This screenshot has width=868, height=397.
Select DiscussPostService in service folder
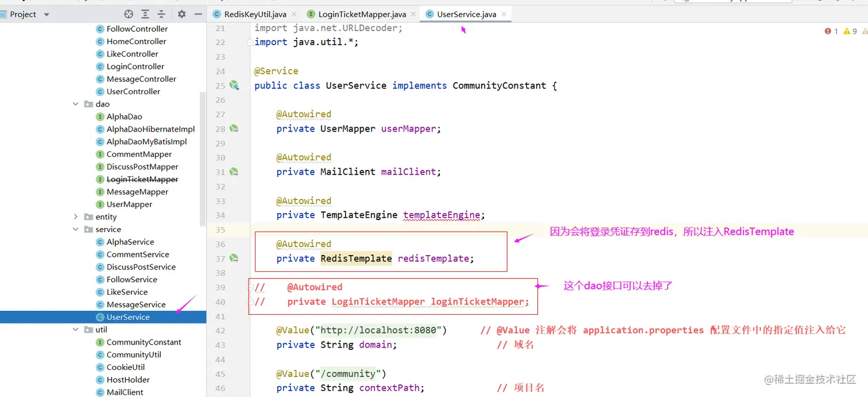coord(141,267)
